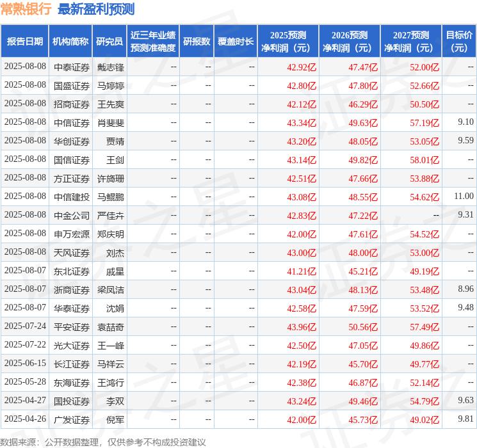Click the target price 11.00

coord(464,196)
